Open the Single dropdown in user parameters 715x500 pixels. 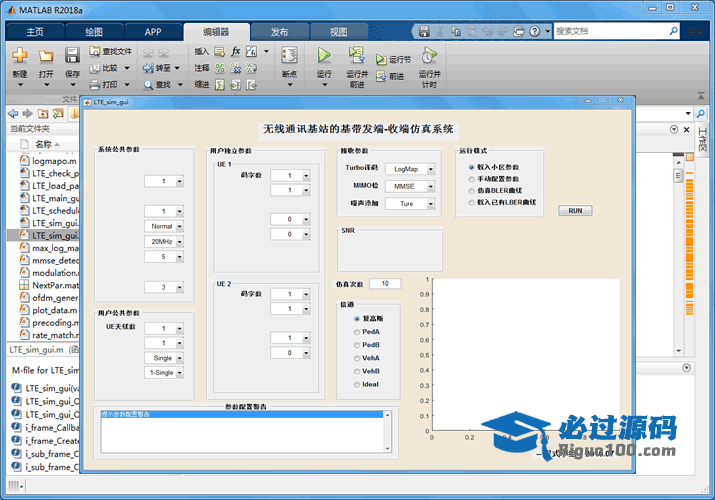pos(164,358)
